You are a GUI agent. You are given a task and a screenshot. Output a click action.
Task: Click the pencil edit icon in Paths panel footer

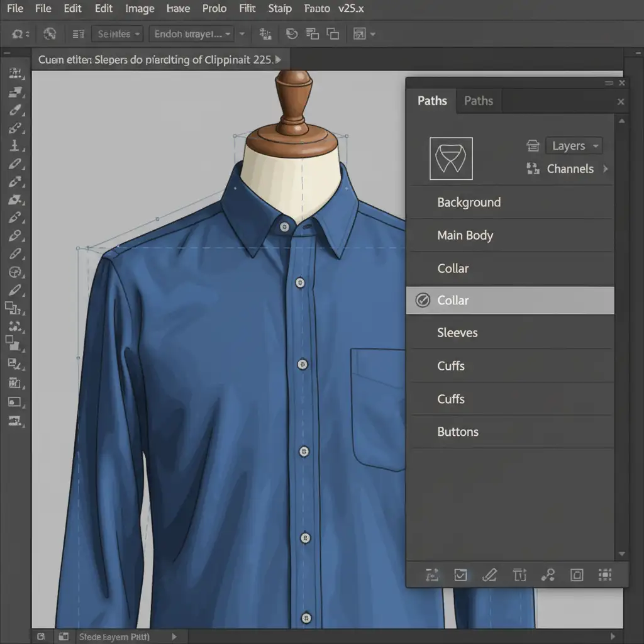489,574
